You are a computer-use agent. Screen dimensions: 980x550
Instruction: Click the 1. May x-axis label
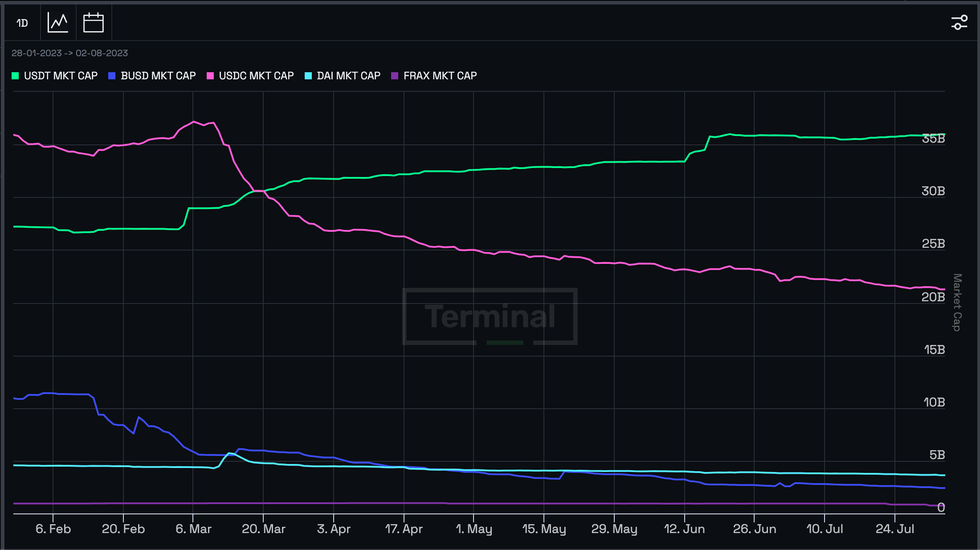click(474, 529)
